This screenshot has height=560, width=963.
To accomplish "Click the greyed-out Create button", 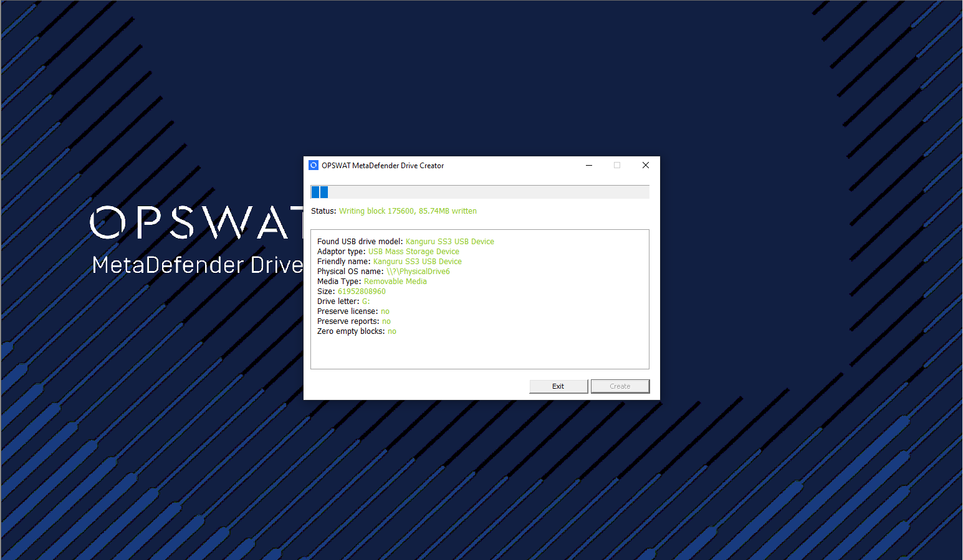I will coord(620,386).
